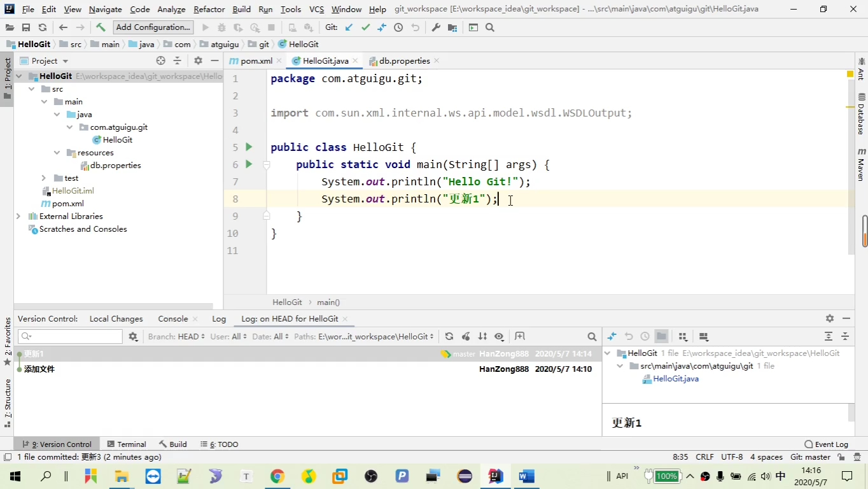Screen dimensions: 868x489
Task: Select the 添加文件 commit in the log
Action: pos(308,369)
